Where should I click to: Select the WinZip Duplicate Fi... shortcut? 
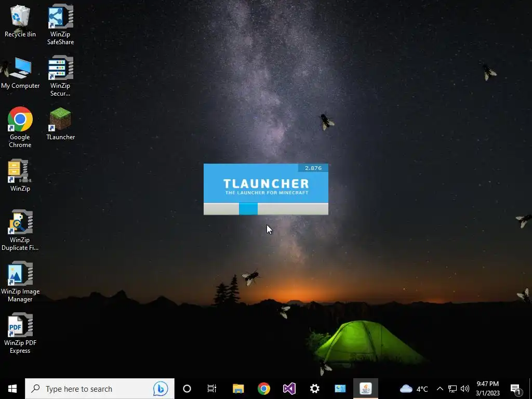tap(20, 230)
